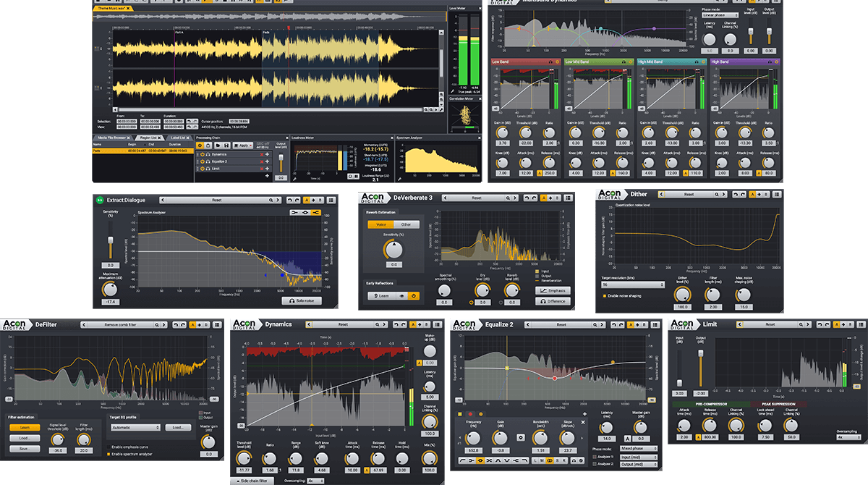Toggle the headphone monitor icon next to Dynamics
Image resolution: width=868 pixels, height=485 pixels.
pos(208,154)
